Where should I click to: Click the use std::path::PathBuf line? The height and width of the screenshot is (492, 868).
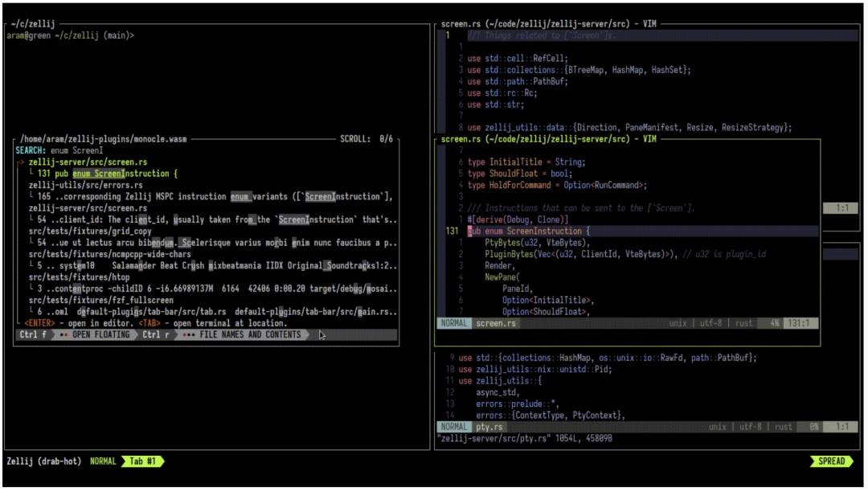pos(518,81)
